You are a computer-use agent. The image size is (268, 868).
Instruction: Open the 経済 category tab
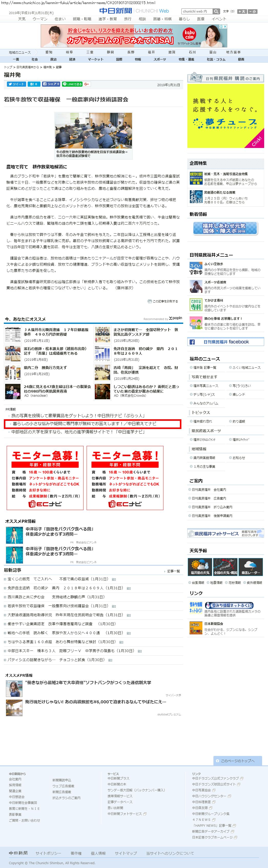[72, 59]
